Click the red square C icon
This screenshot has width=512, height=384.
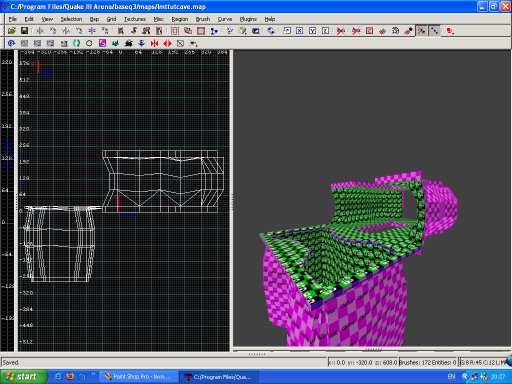[x=369, y=31]
